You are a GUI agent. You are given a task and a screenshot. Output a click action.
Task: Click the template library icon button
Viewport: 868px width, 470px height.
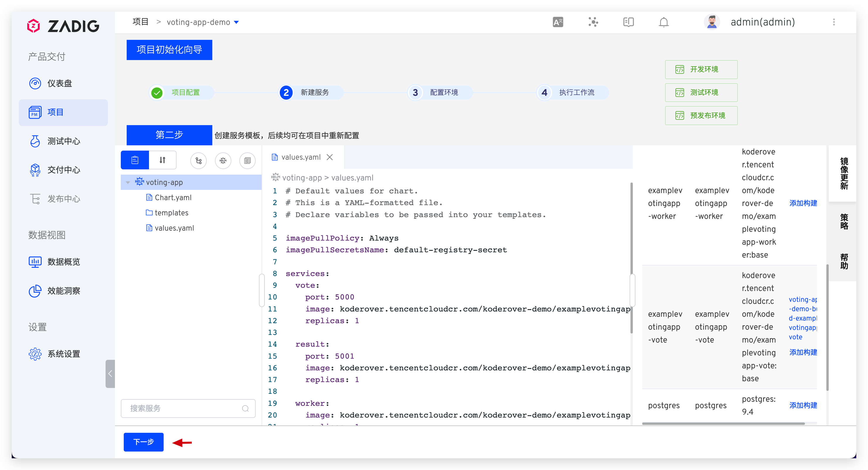coord(247,160)
